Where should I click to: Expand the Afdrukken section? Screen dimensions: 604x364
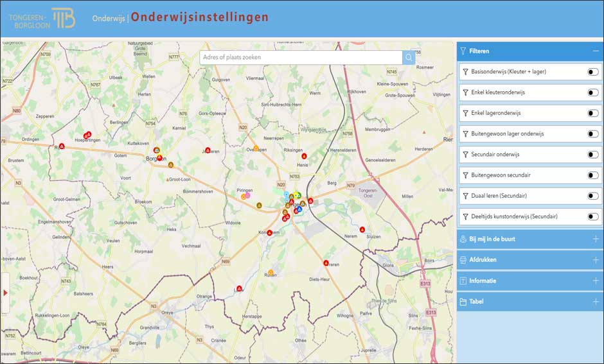click(595, 260)
